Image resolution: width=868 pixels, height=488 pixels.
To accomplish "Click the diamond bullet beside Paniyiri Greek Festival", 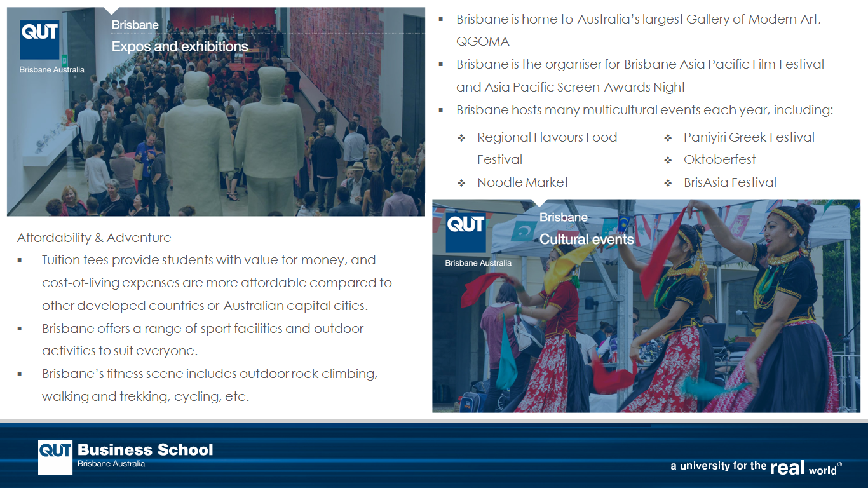I will point(668,139).
